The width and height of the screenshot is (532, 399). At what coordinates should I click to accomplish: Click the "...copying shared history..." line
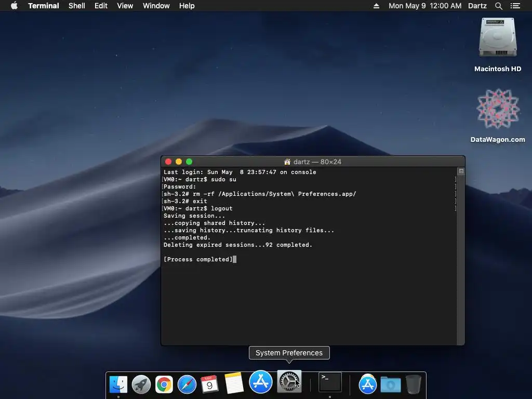pyautogui.click(x=214, y=223)
